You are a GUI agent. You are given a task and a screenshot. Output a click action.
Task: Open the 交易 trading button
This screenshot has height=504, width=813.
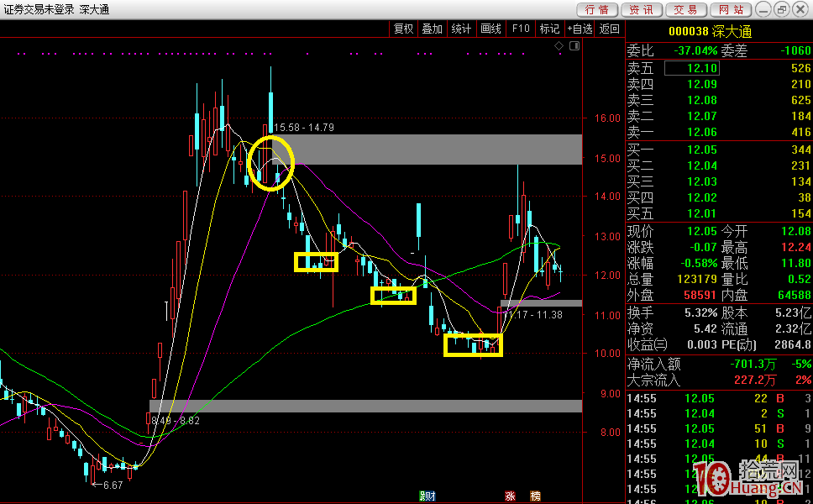point(686,9)
